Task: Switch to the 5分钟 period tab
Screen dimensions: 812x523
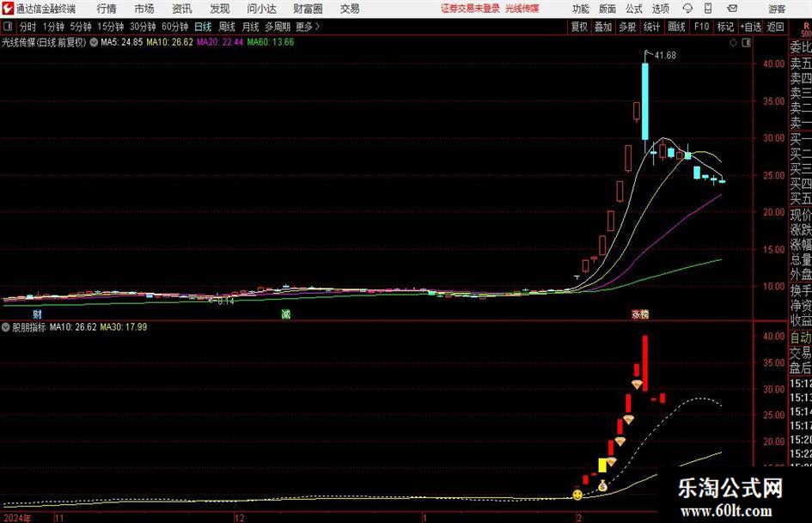Action: tap(81, 27)
